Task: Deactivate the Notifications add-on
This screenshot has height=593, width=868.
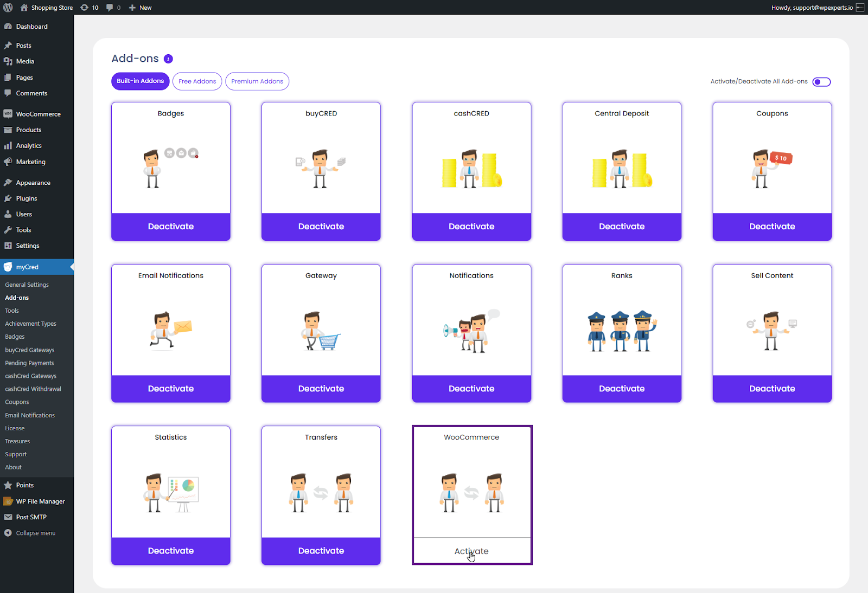Action: coord(471,389)
